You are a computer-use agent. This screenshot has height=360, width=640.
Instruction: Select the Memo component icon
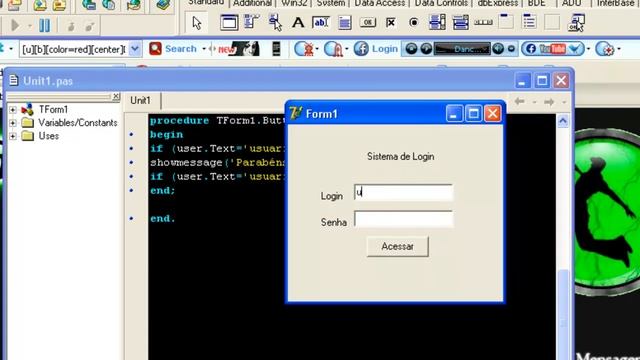tap(344, 22)
